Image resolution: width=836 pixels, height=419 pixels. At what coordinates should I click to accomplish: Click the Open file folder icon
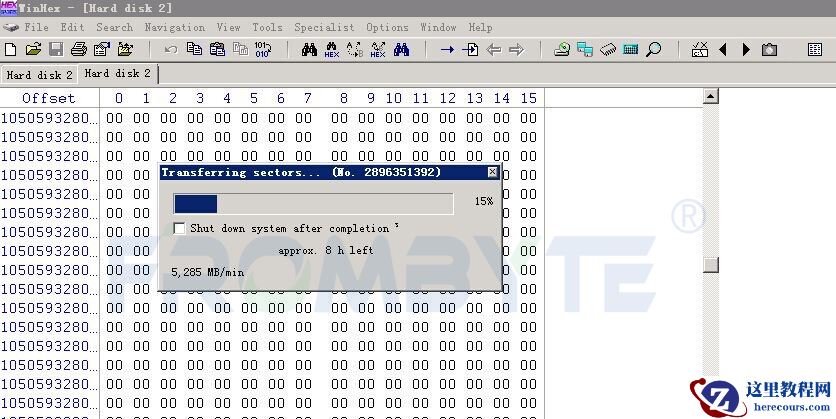33,50
